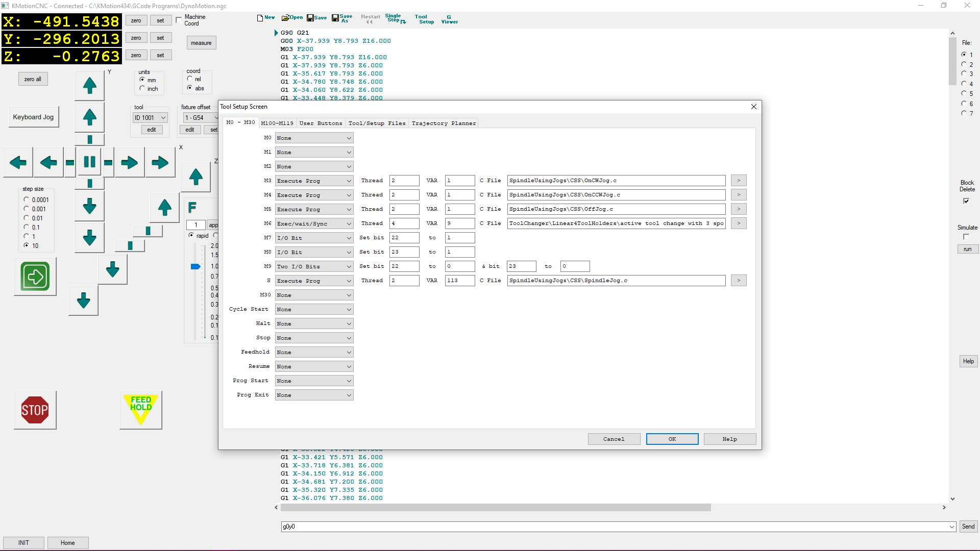The image size is (980, 551).
Task: Toggle the Simulate checkbox
Action: click(x=966, y=237)
